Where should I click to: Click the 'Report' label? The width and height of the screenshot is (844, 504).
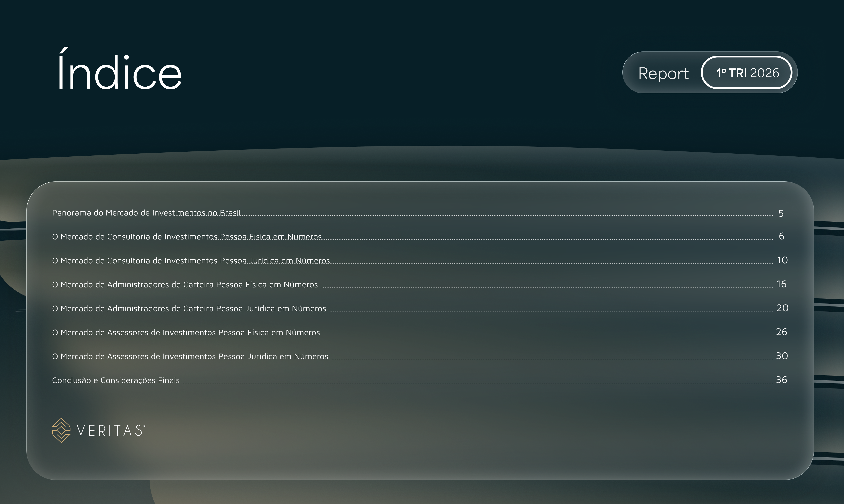point(663,74)
